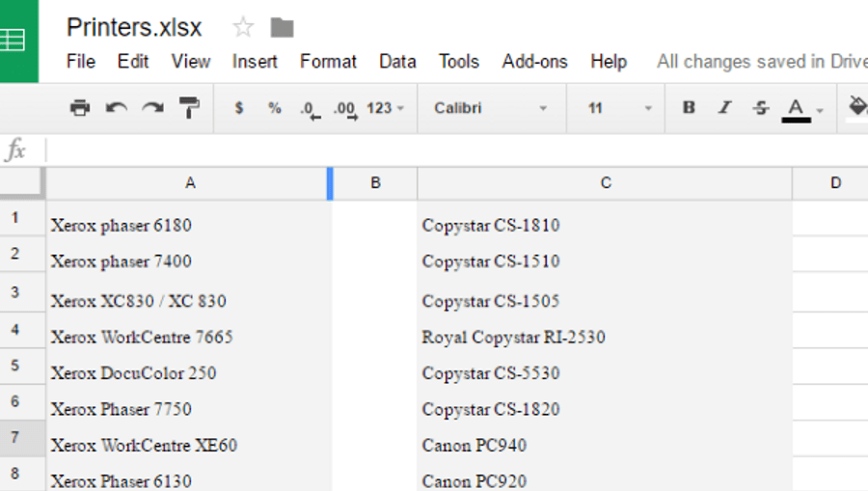Select cell Royal Copystar RI-2530
This screenshot has width=868, height=491.
pyautogui.click(x=605, y=330)
